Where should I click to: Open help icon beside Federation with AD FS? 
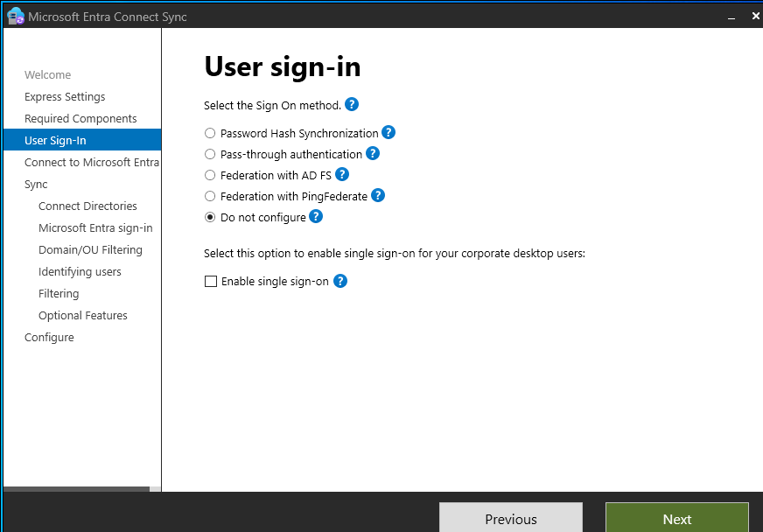pyautogui.click(x=342, y=174)
